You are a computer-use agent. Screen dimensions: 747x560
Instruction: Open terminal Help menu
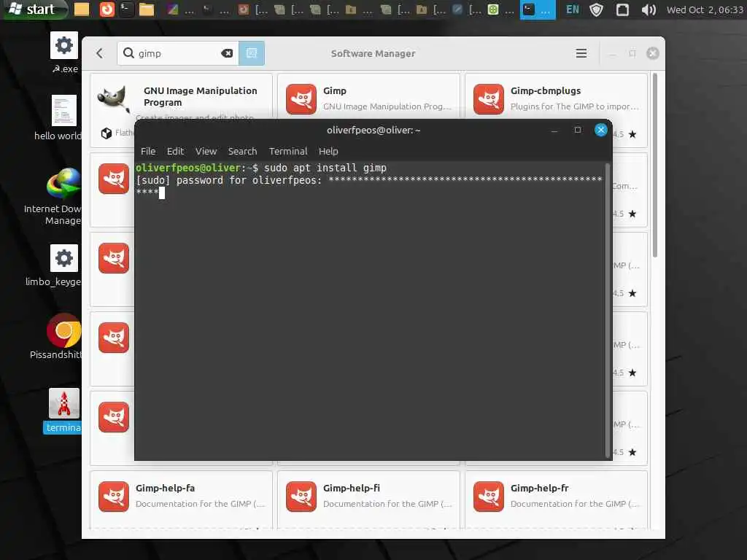328,152
